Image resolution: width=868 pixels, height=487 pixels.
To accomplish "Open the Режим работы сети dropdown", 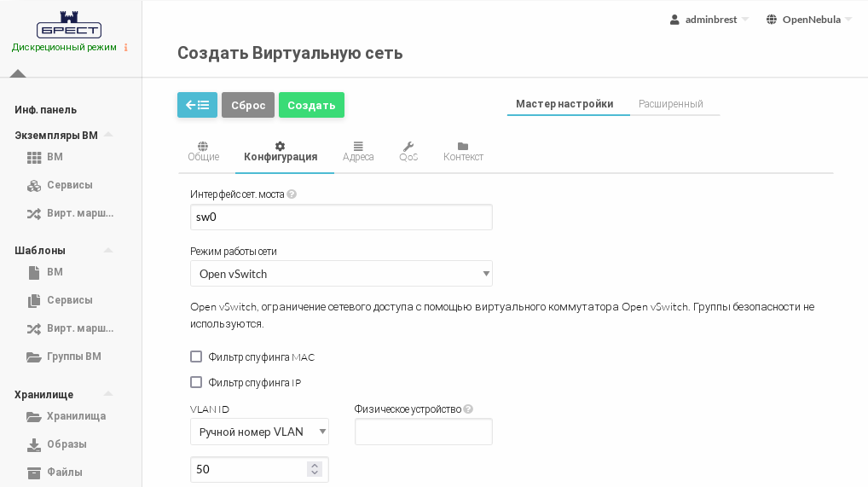I will 341,274.
